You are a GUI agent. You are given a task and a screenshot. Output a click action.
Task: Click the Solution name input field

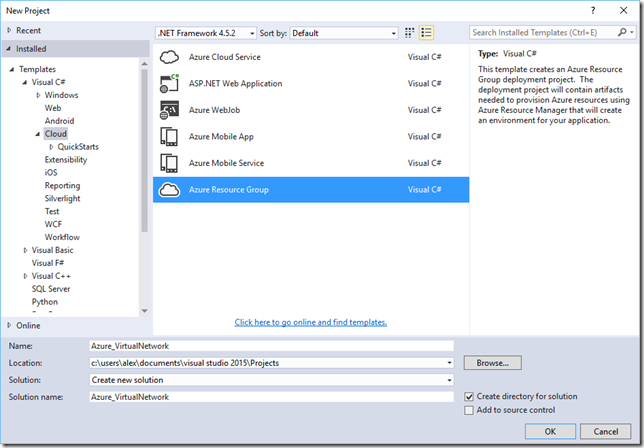[x=271, y=397]
